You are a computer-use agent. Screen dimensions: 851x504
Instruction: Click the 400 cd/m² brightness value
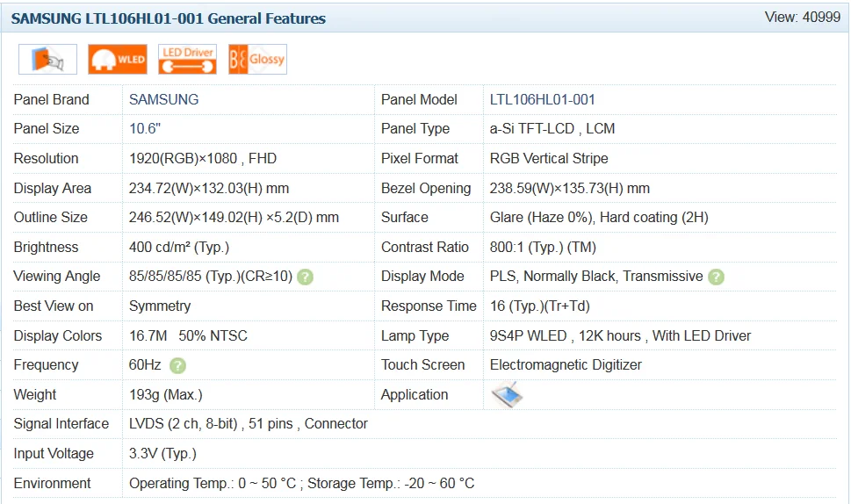click(x=179, y=247)
